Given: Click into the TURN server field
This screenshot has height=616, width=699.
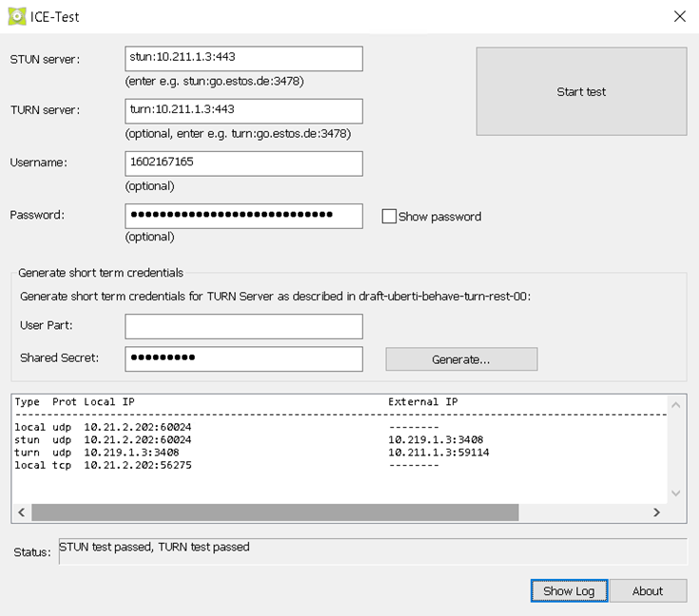Looking at the screenshot, I should [243, 110].
